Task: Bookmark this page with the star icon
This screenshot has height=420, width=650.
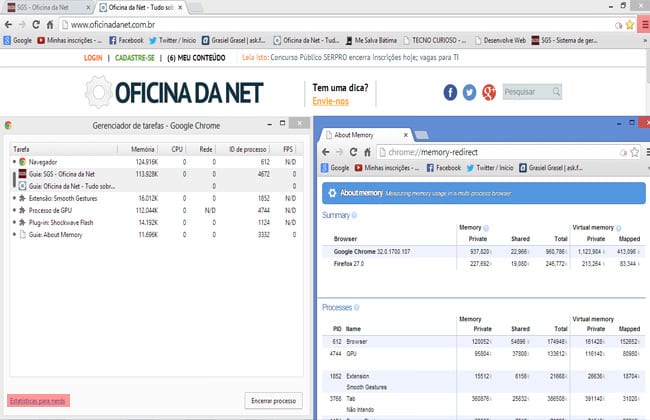Action: pyautogui.click(x=630, y=25)
